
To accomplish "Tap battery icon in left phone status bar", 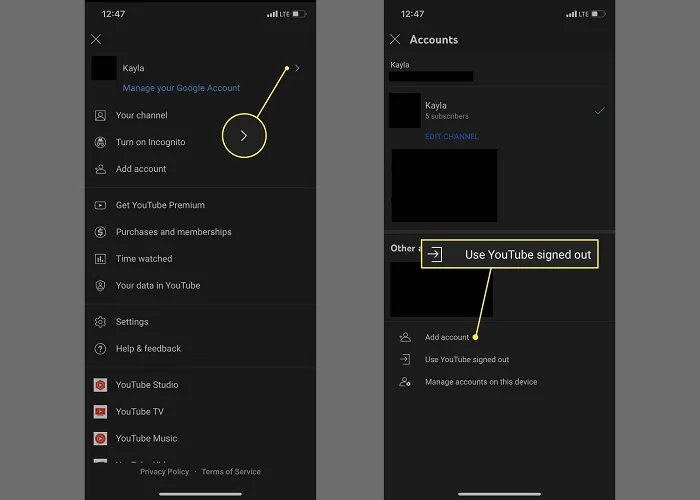I will point(299,14).
